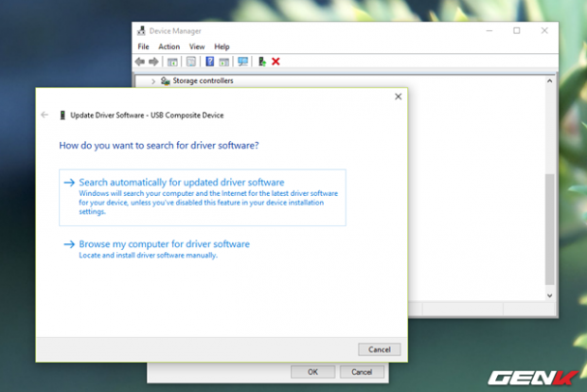Click the red X Uninstall device icon
Screen dimensions: 587x392
coord(276,62)
